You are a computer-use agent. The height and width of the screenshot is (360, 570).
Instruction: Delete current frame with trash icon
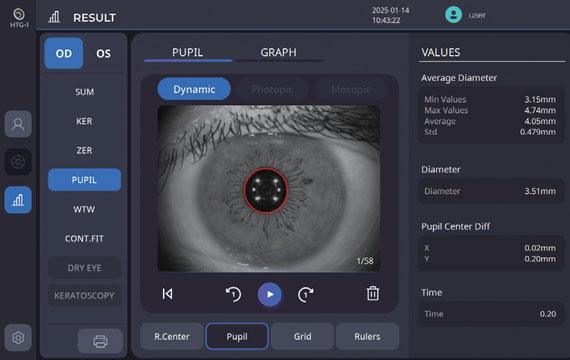click(373, 293)
